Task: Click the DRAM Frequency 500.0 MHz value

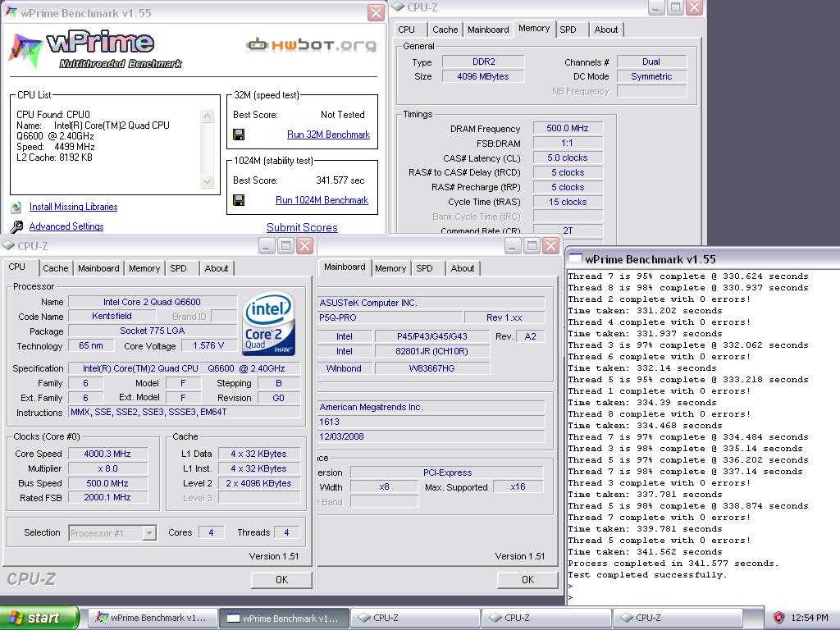Action: (x=568, y=128)
